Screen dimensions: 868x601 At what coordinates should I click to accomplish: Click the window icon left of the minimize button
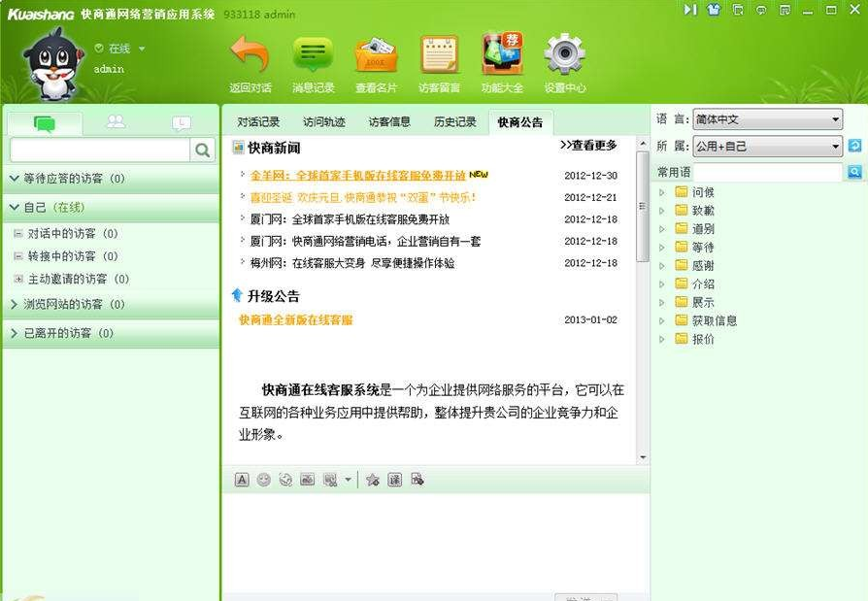click(785, 10)
